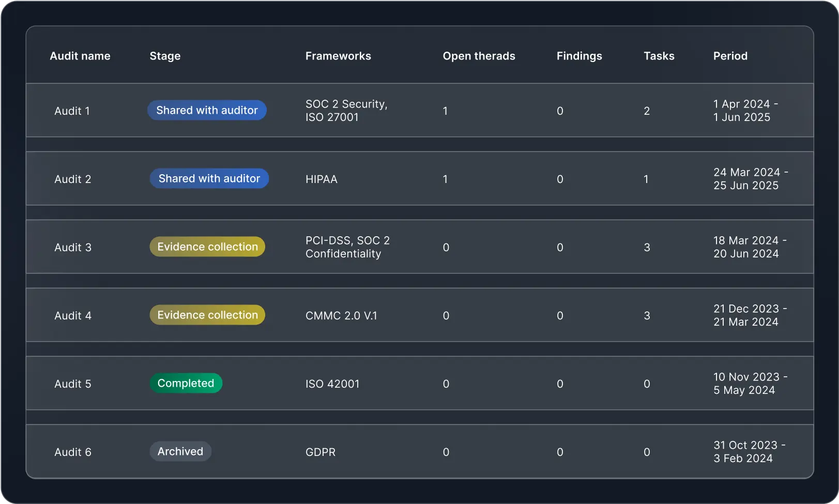Select the HIPAA framework cell
Image resolution: width=839 pixels, height=504 pixels.
[x=321, y=179]
